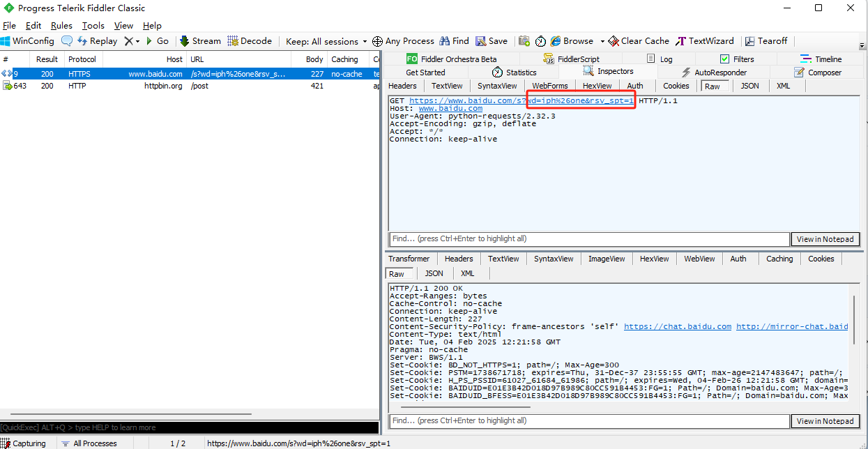The width and height of the screenshot is (868, 449).
Task: Toggle Stream mode in toolbar
Action: coord(200,41)
